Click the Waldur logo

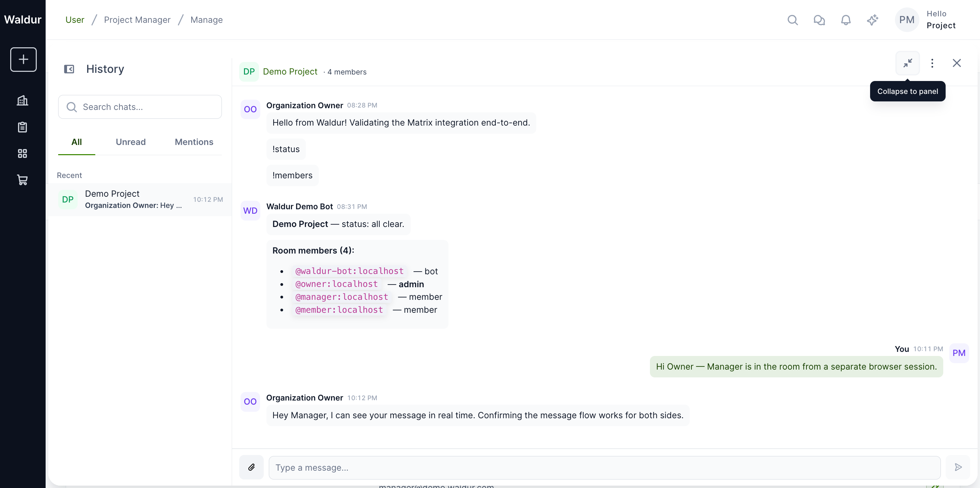tap(22, 20)
